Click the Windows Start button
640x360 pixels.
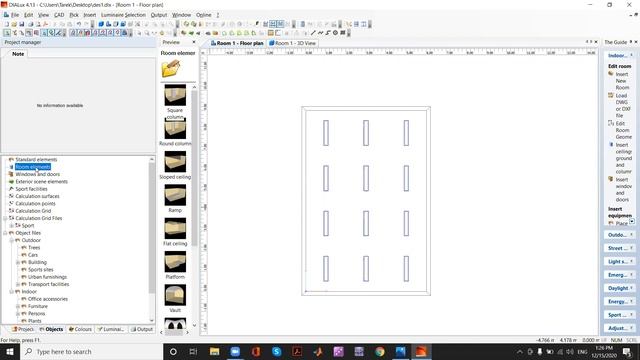click(x=9, y=351)
